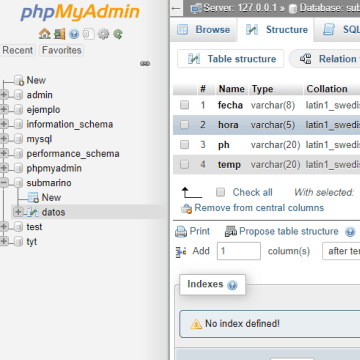Open the tyt database
The image size is (360, 360).
(x=32, y=242)
